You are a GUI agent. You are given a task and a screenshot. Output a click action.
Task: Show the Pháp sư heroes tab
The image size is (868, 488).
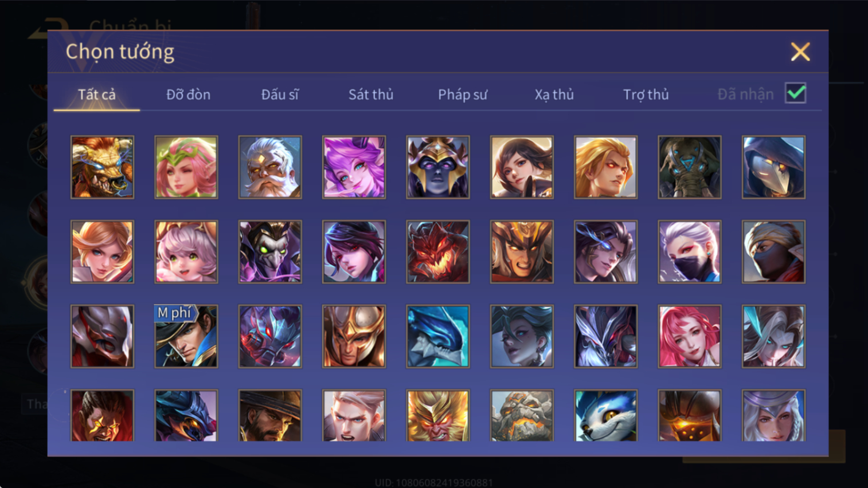click(463, 95)
